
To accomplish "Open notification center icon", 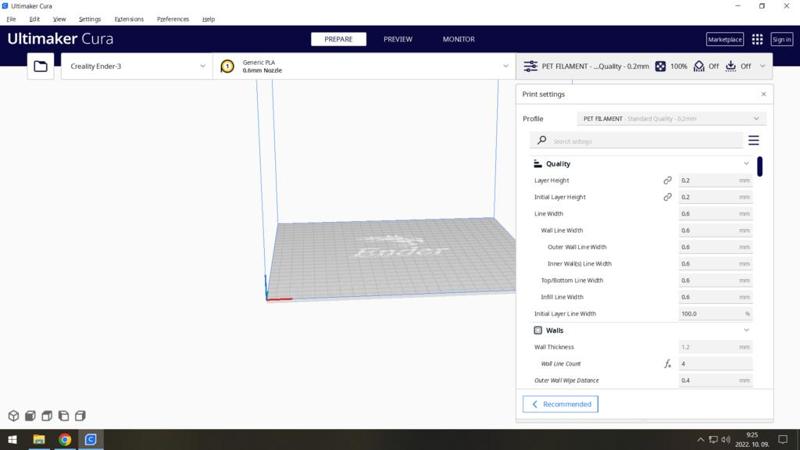I will pos(783,439).
